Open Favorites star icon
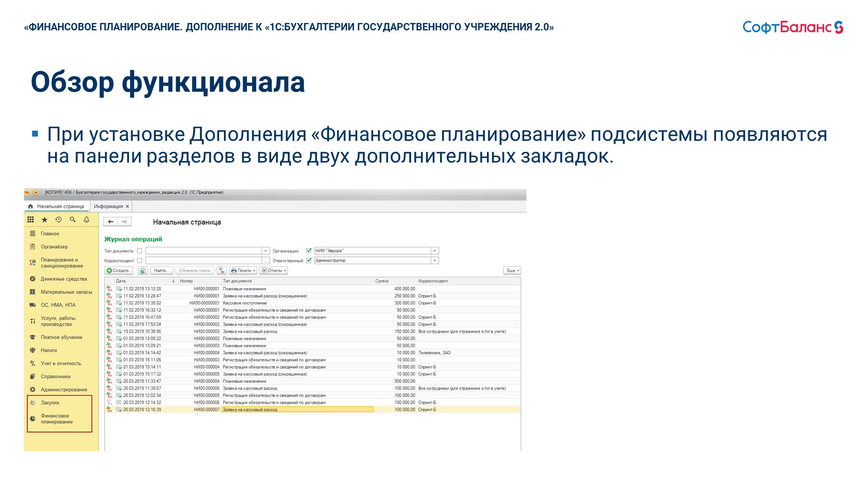Screen dimensions: 868x488 click(x=44, y=219)
